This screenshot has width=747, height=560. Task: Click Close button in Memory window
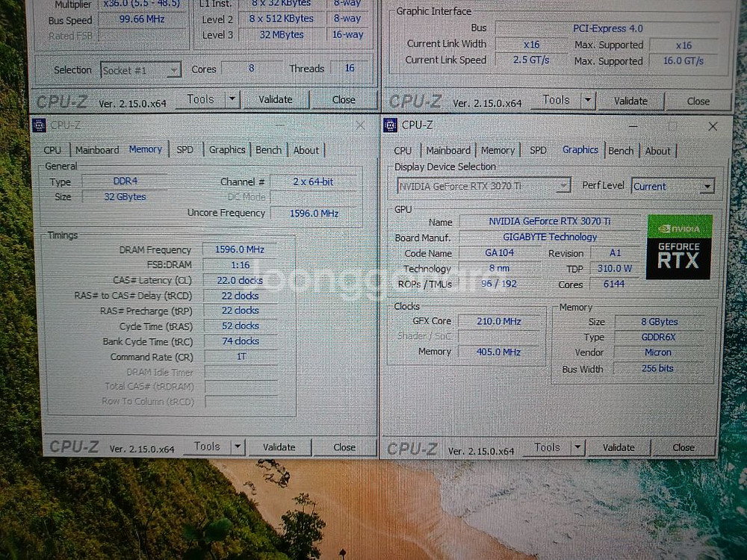pyautogui.click(x=344, y=447)
